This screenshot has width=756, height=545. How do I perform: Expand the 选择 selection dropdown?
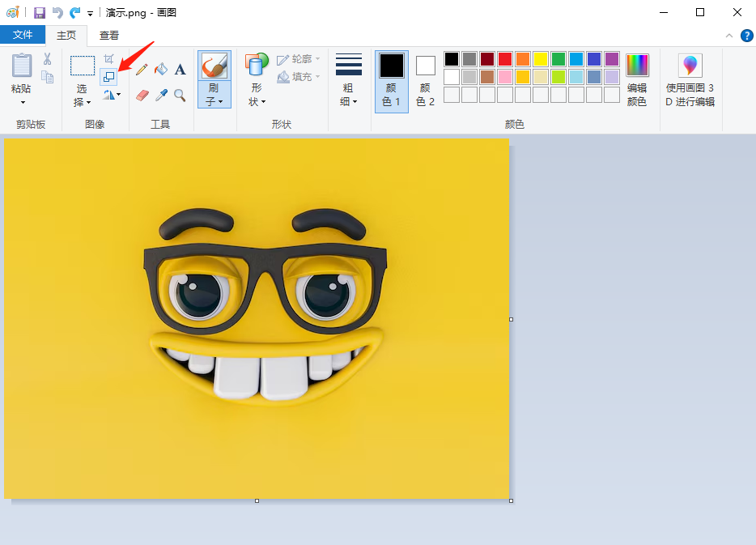click(x=83, y=96)
